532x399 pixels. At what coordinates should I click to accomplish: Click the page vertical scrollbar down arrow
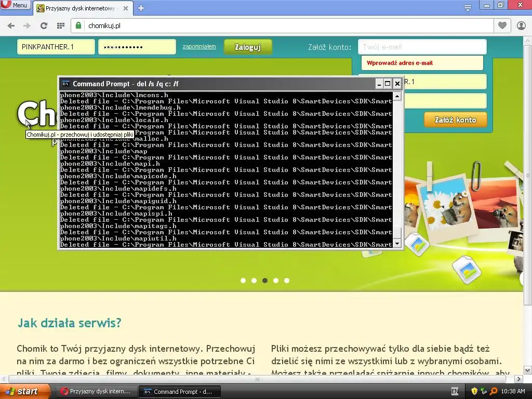coord(528,370)
